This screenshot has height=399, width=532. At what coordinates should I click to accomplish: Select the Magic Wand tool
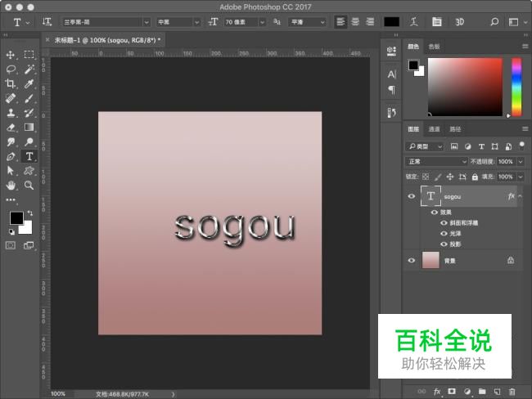click(29, 69)
